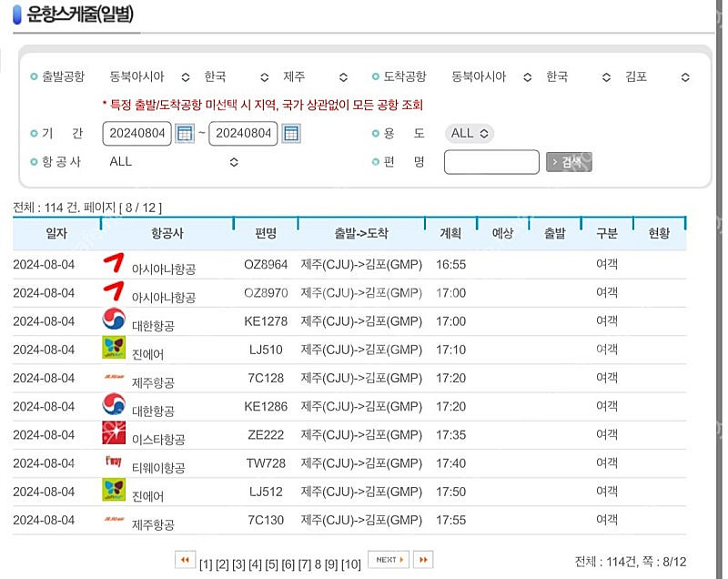Open the end date calendar picker icon
This screenshot has height=579, width=728.
[x=291, y=133]
